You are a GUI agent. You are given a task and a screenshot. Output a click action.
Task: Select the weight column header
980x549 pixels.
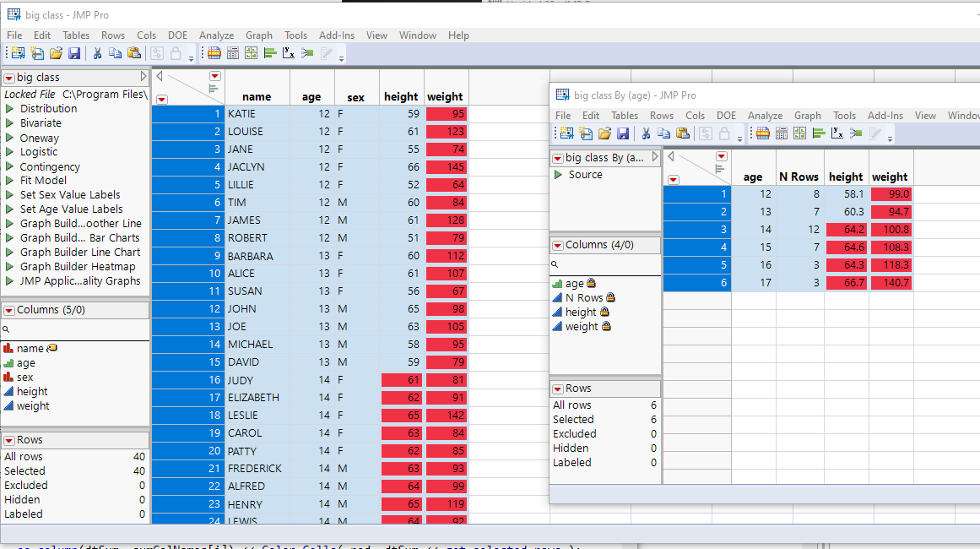pyautogui.click(x=445, y=96)
